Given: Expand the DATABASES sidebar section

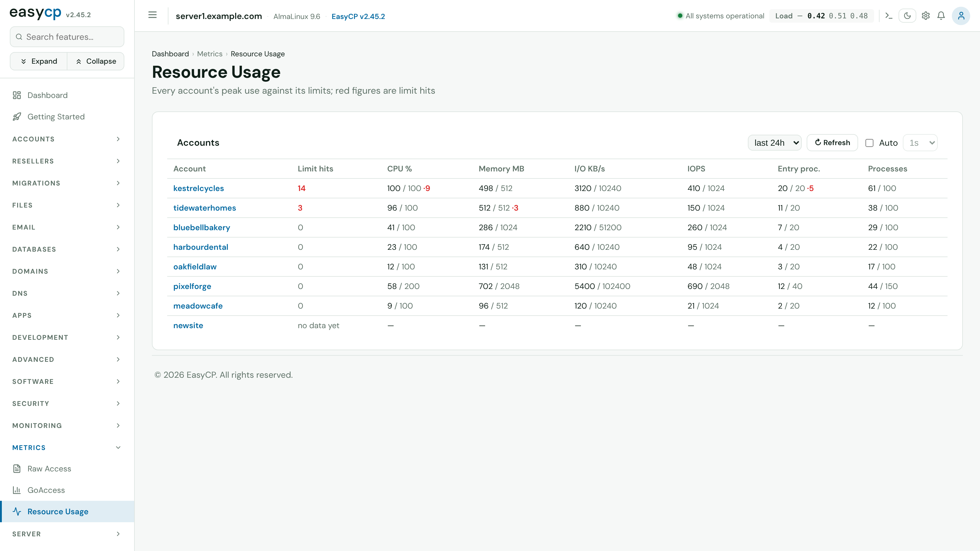Looking at the screenshot, I should tap(67, 249).
